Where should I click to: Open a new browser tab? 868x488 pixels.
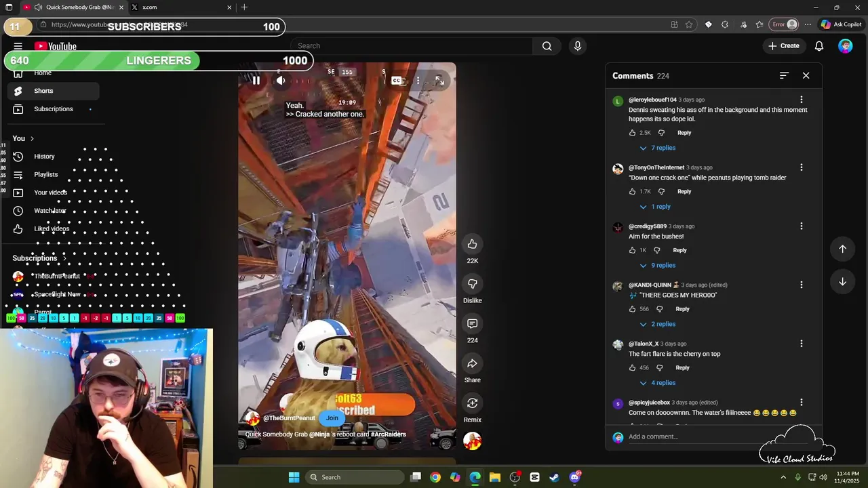click(244, 7)
